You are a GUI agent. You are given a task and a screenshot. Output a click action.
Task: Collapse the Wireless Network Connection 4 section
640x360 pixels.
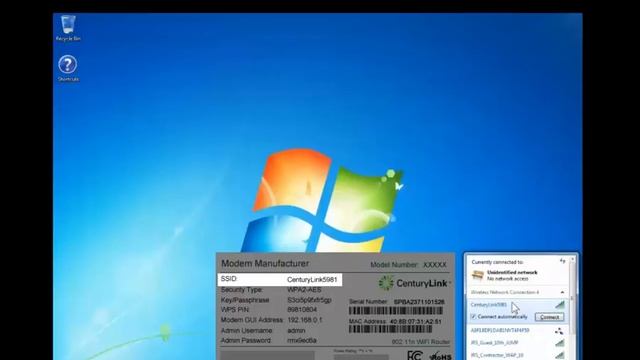pyautogui.click(x=562, y=292)
